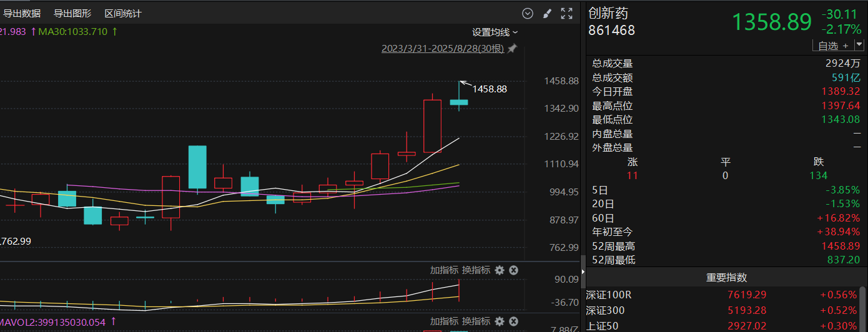868x332 pixels.
Task: Click the pin icon beside the date range
Action: pos(512,48)
